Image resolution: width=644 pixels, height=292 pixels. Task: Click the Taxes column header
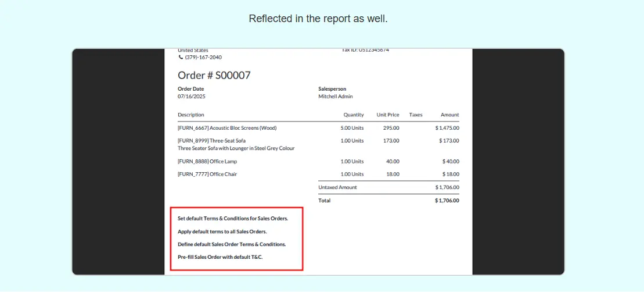(x=416, y=115)
